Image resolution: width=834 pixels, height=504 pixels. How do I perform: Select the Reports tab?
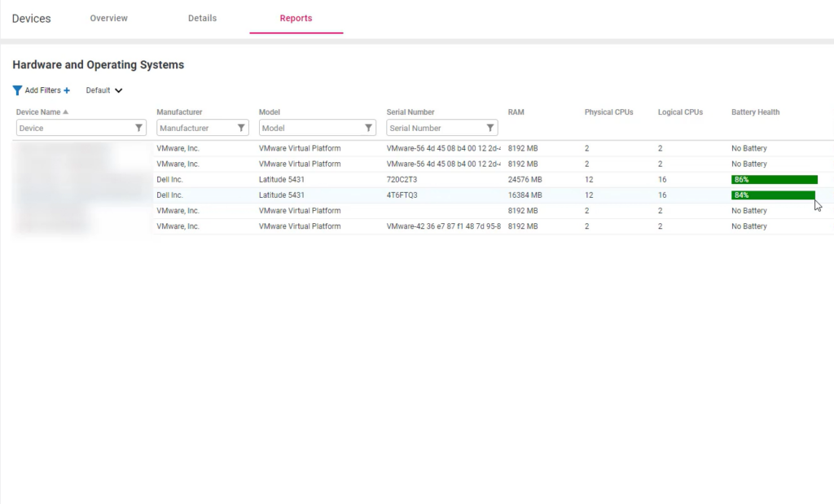(x=296, y=18)
